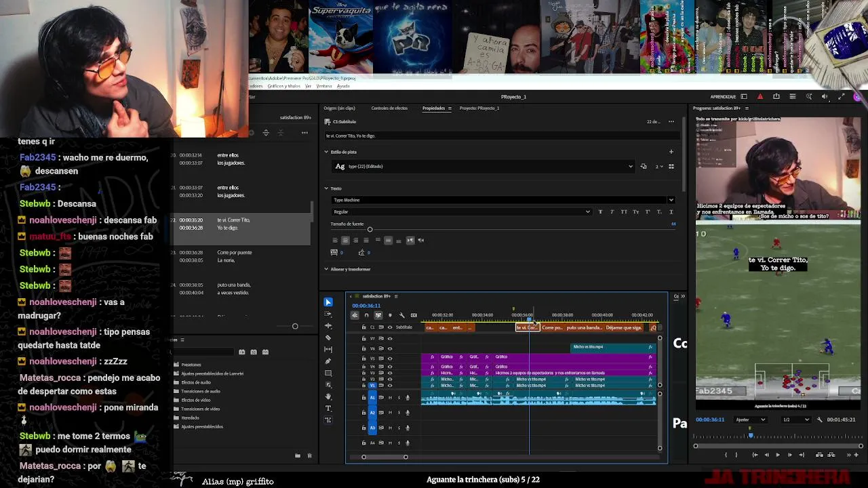
Task: Switch to Controles de efectos tab
Action: [x=389, y=108]
